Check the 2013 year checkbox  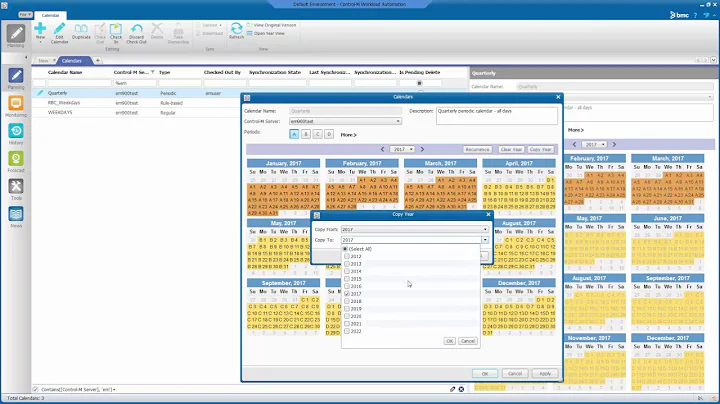pyautogui.click(x=347, y=264)
